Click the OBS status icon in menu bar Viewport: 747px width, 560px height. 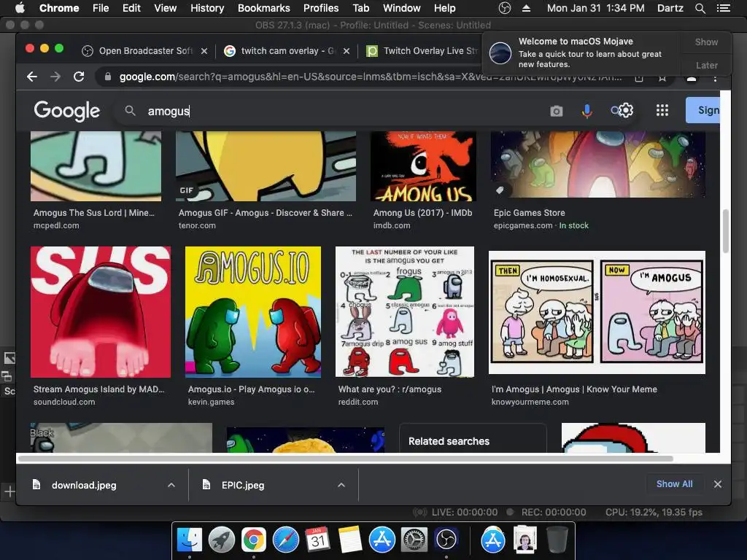pyautogui.click(x=505, y=8)
